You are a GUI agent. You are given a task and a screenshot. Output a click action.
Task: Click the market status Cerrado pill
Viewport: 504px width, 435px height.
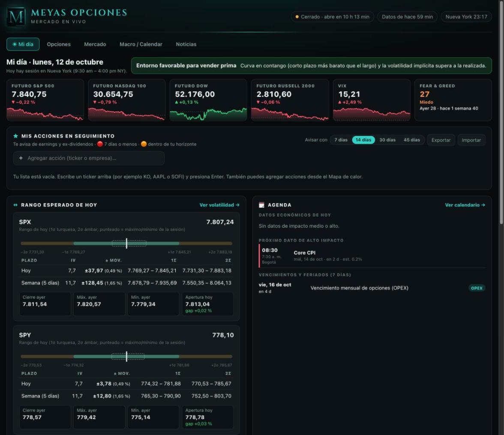click(x=333, y=17)
